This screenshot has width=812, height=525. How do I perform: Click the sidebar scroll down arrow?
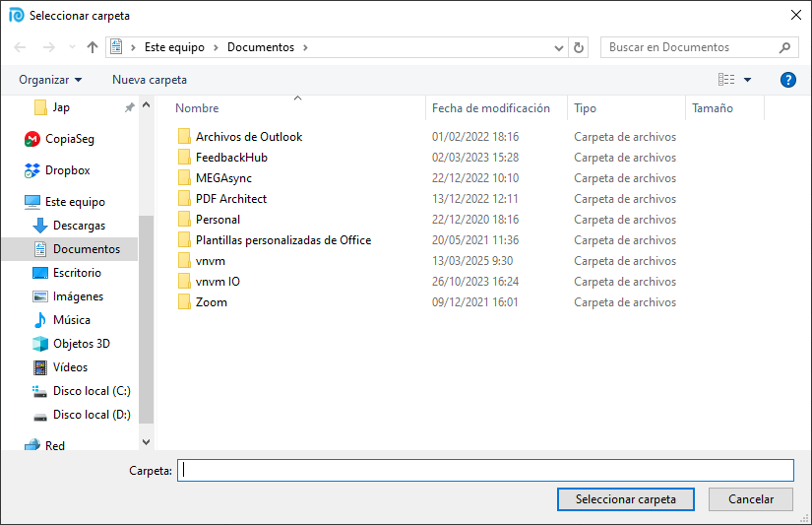[147, 443]
